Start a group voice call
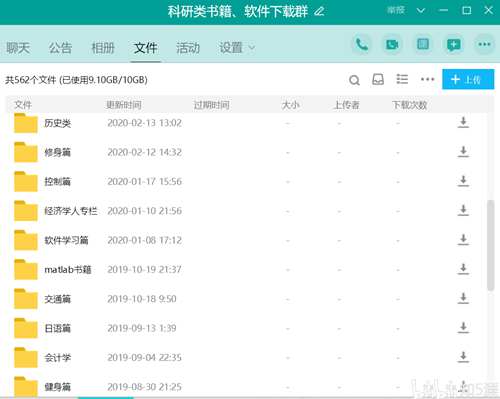This screenshot has height=399, width=500. click(362, 44)
